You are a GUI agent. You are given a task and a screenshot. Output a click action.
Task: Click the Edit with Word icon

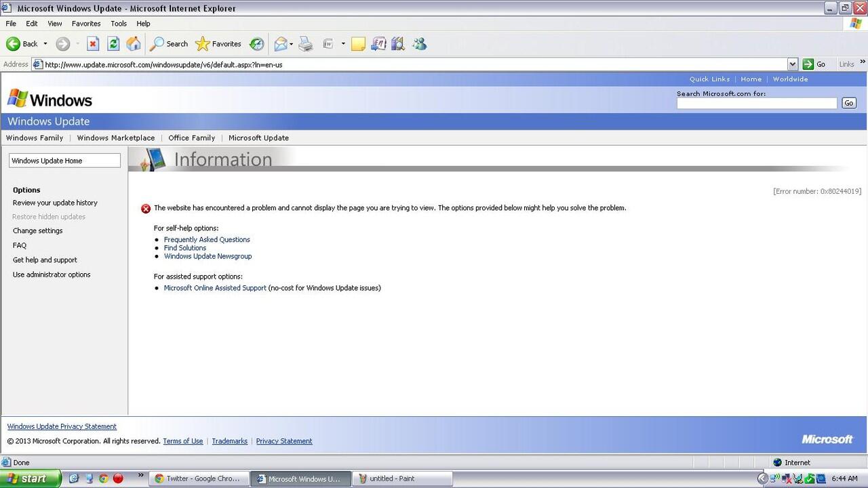tap(328, 44)
